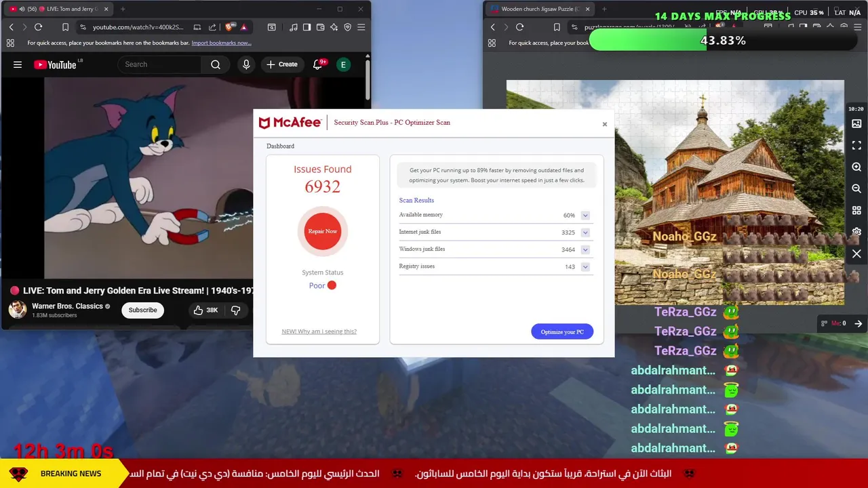
Task: Open the Brave main menu in the puzzle window
Action: (858, 27)
